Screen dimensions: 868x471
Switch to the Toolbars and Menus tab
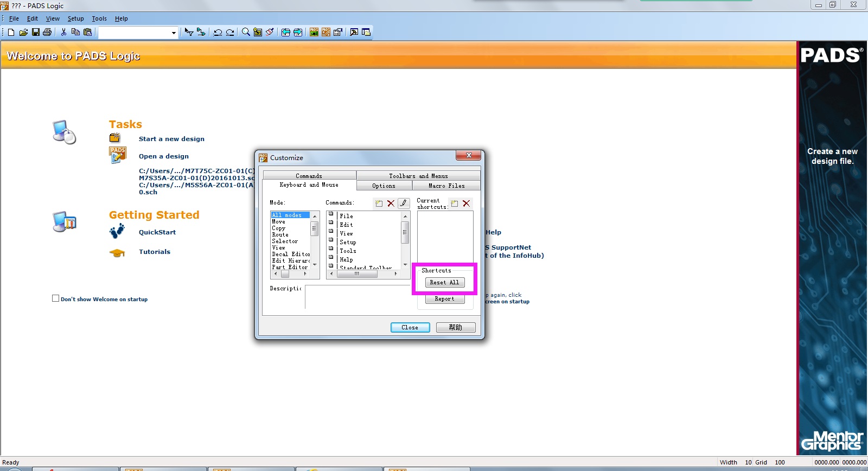coord(418,176)
